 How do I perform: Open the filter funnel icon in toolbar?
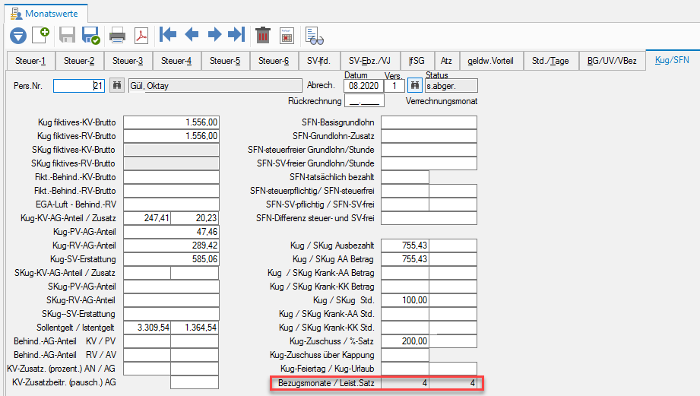coord(18,35)
